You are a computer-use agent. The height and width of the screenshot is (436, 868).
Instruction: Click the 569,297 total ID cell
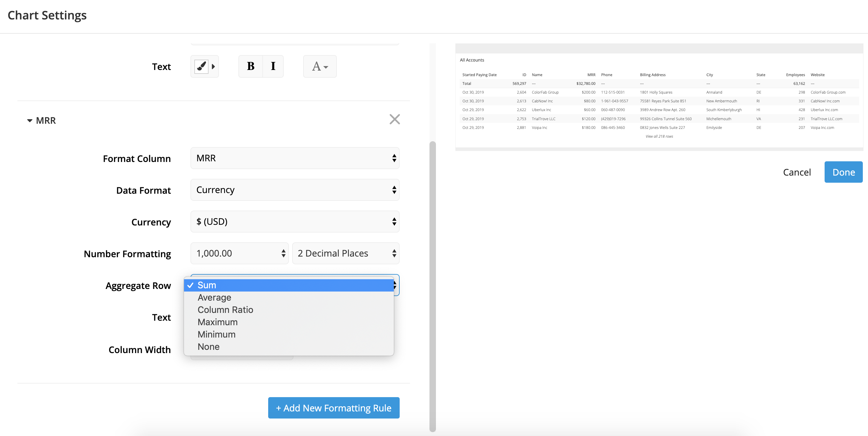[519, 84]
